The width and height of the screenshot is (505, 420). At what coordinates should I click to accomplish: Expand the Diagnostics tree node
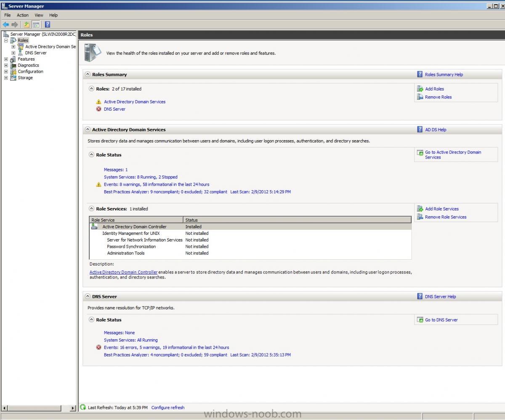click(6, 65)
